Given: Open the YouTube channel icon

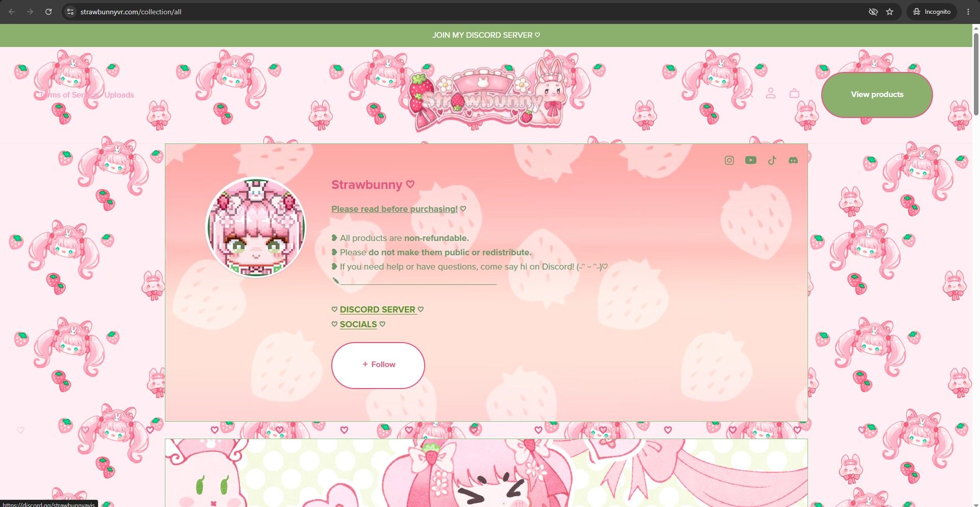Looking at the screenshot, I should point(751,160).
